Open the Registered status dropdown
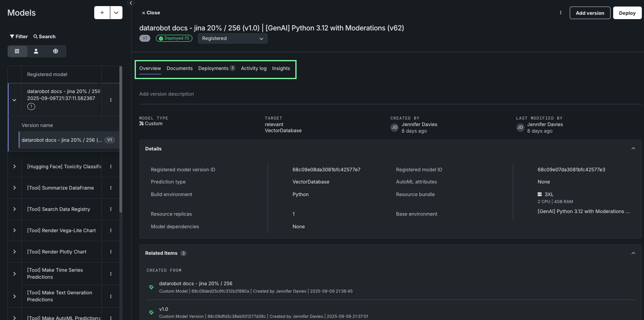Image resolution: width=644 pixels, height=320 pixels. (x=232, y=38)
